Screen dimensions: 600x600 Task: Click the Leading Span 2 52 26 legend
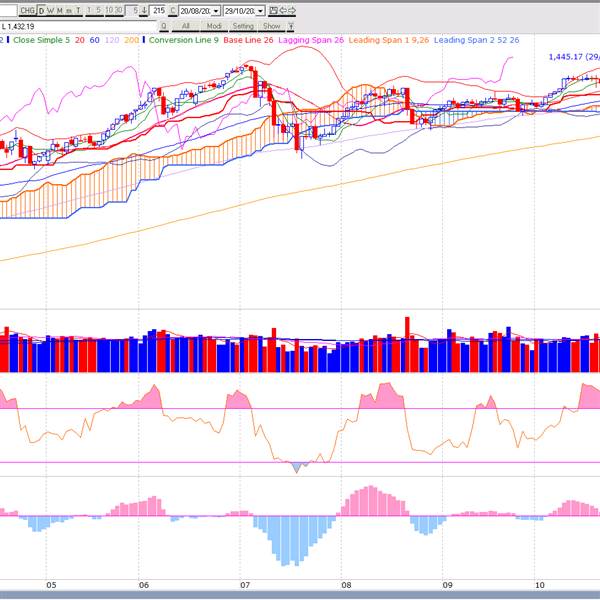476,40
